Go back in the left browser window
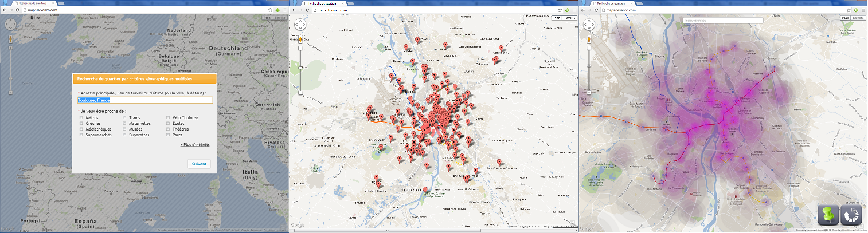Viewport: 868px width, 233px height. 5,10
